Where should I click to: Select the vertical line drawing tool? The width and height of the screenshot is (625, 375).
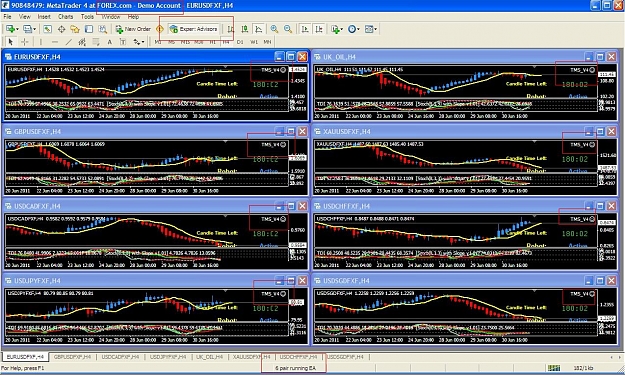pos(41,42)
